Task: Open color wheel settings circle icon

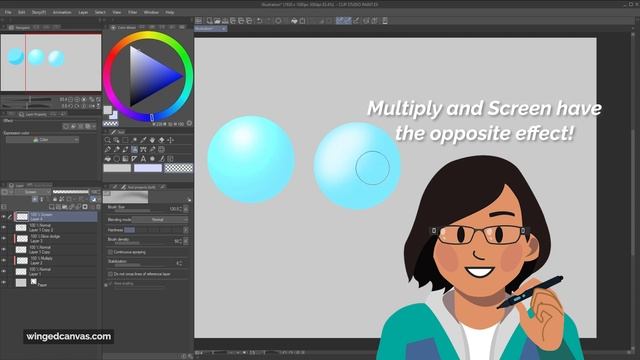Action: tap(189, 123)
